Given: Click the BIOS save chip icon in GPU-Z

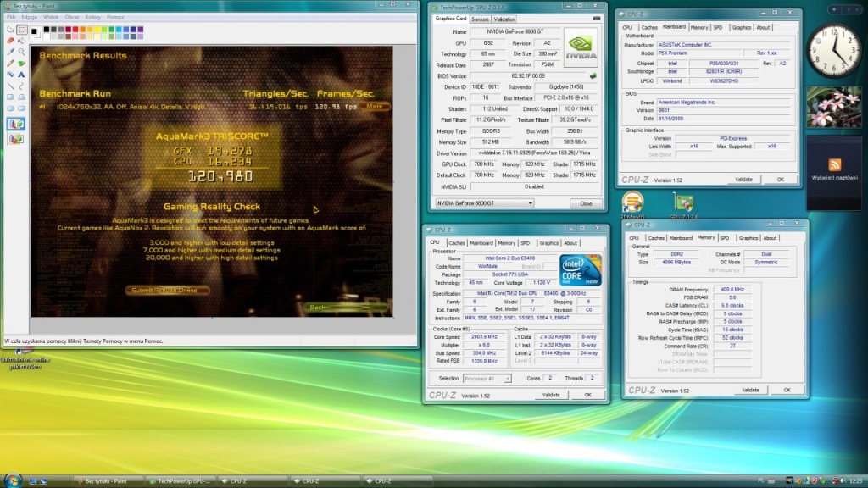Looking at the screenshot, I should tap(593, 75).
